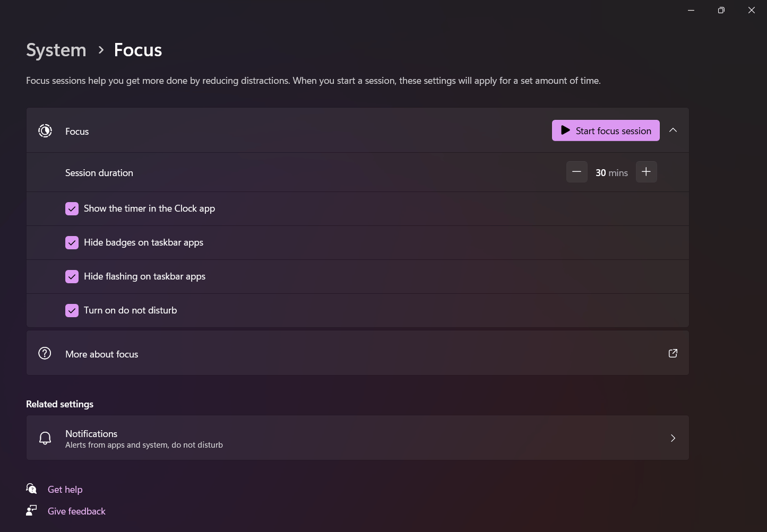767x532 pixels.
Task: Uncheck Show the timer in Clock app
Action: click(x=72, y=208)
